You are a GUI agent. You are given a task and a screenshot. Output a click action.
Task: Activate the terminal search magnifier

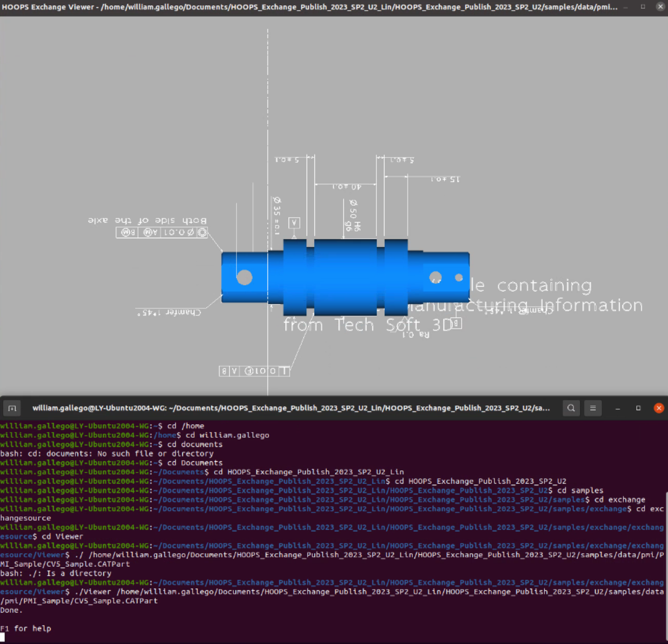(x=571, y=408)
